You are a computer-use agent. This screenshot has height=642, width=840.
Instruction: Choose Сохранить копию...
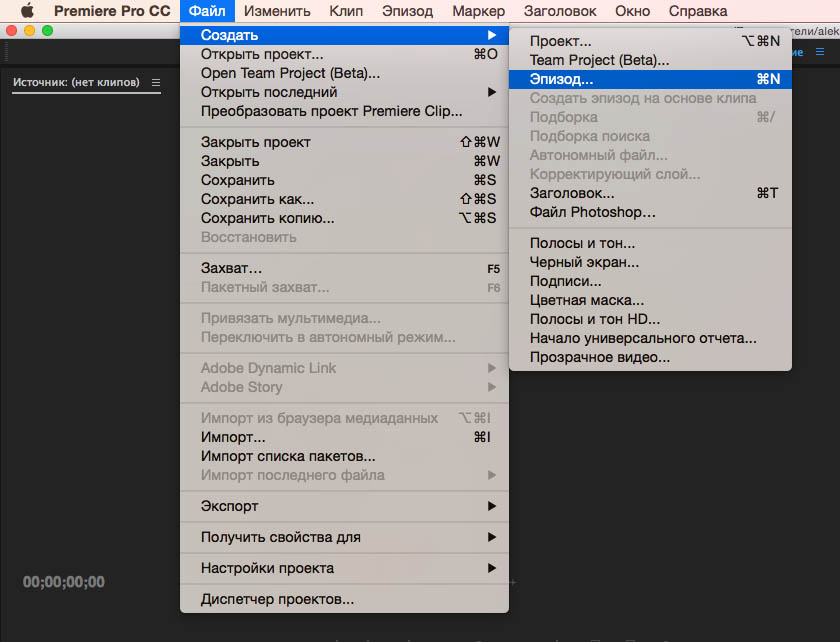[x=344, y=218]
